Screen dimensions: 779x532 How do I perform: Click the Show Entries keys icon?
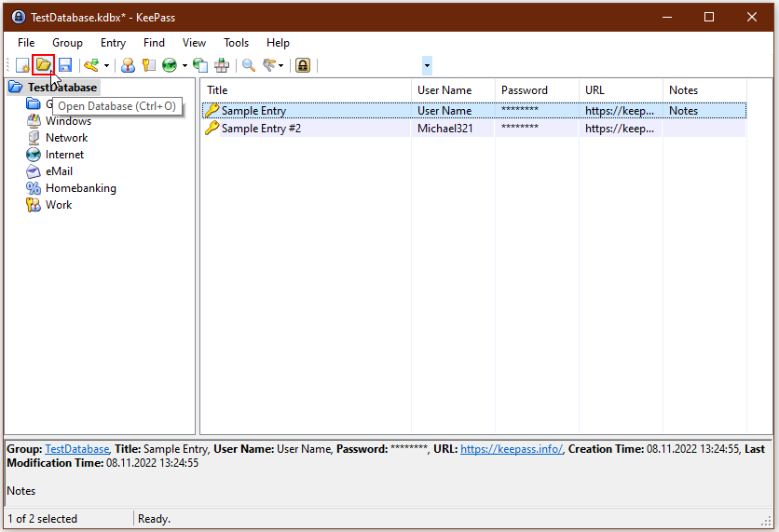click(269, 65)
